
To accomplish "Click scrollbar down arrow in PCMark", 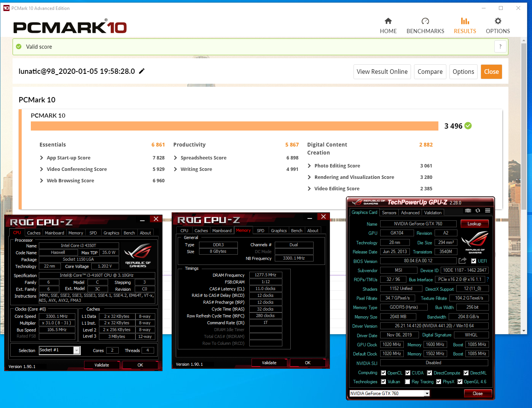I will click(524, 330).
